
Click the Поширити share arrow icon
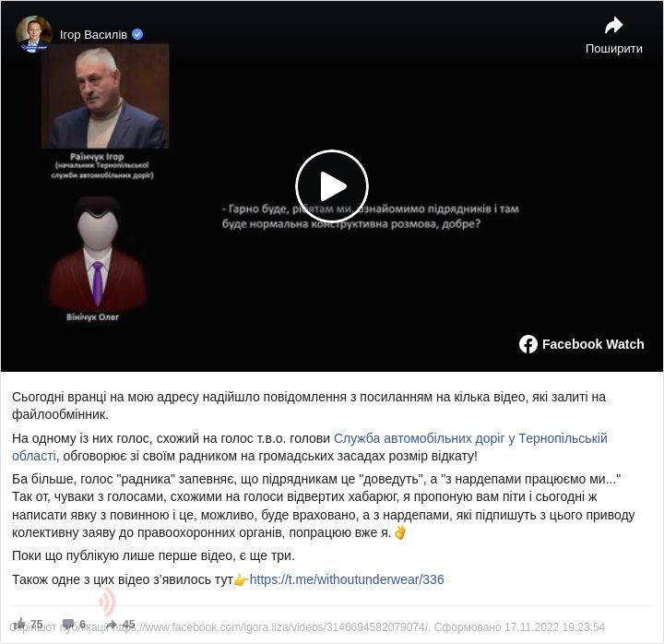[x=613, y=26]
